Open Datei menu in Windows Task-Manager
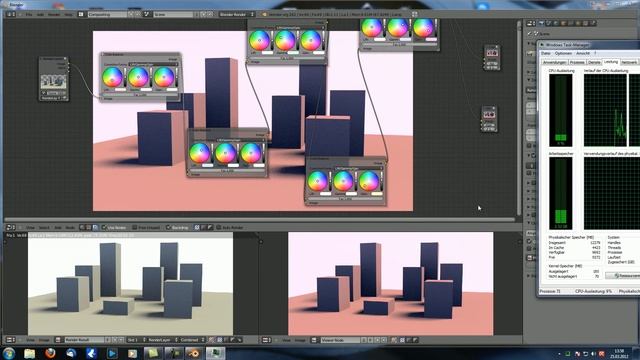The height and width of the screenshot is (360, 640). [x=546, y=53]
